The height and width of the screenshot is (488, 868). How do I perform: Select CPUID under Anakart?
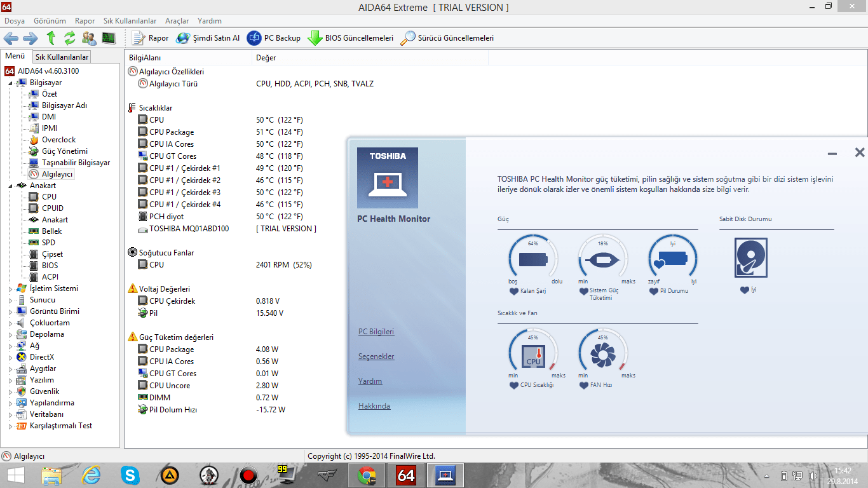(53, 208)
